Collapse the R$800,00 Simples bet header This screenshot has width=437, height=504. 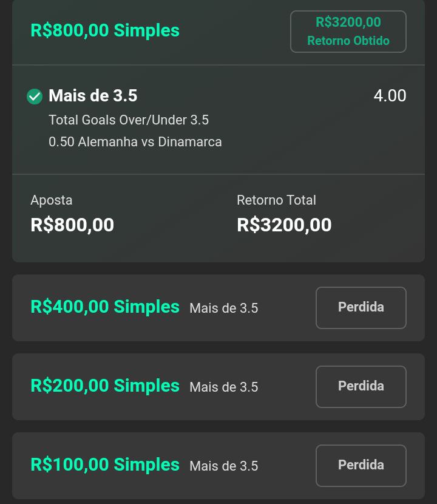tap(105, 30)
